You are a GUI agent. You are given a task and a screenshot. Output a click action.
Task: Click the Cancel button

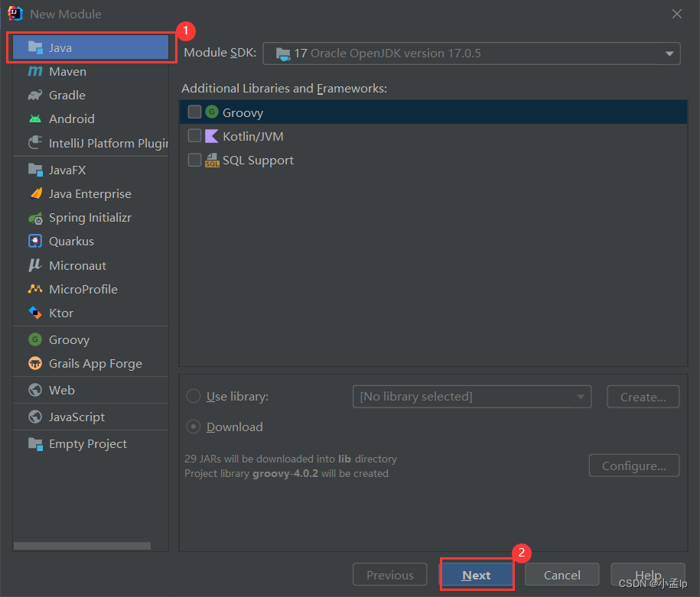pos(562,575)
